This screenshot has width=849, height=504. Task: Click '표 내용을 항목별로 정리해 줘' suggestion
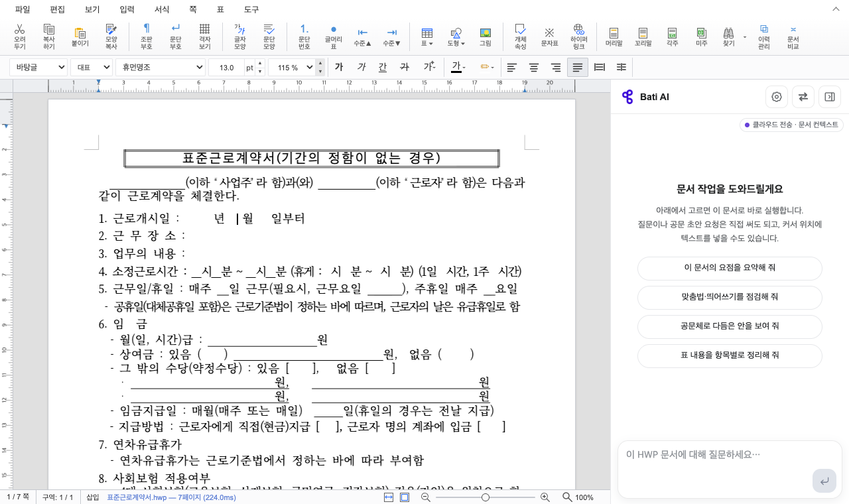tap(730, 355)
